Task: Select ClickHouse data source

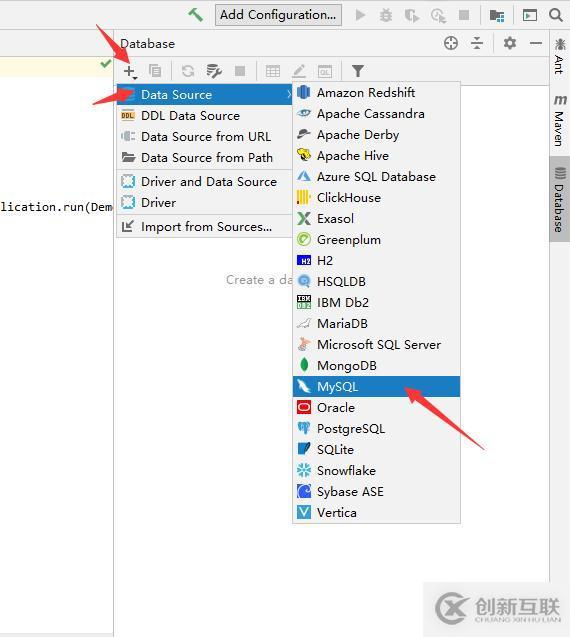Action: coord(376,198)
